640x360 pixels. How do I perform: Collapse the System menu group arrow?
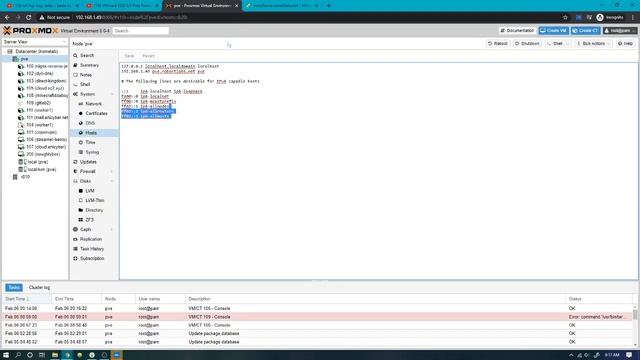click(x=112, y=94)
